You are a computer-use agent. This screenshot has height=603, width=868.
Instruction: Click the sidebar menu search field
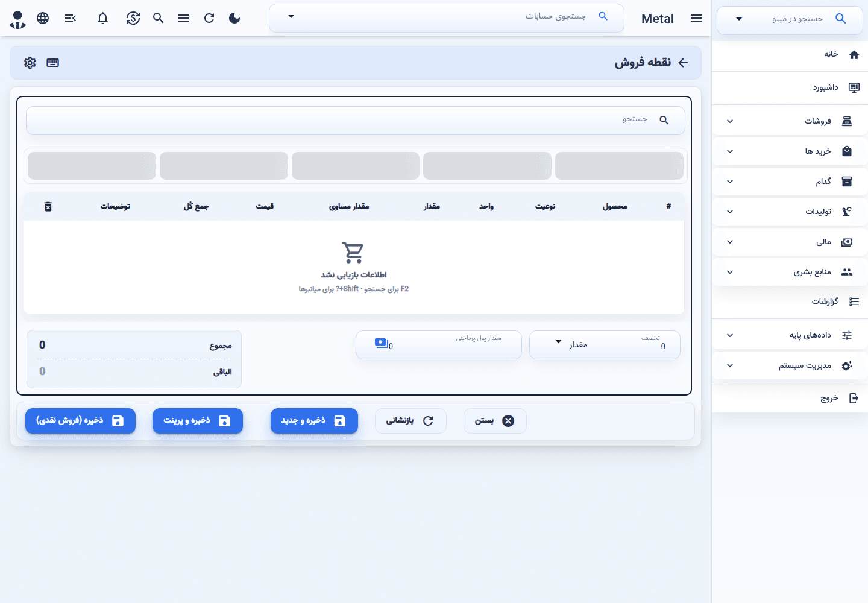(x=790, y=19)
